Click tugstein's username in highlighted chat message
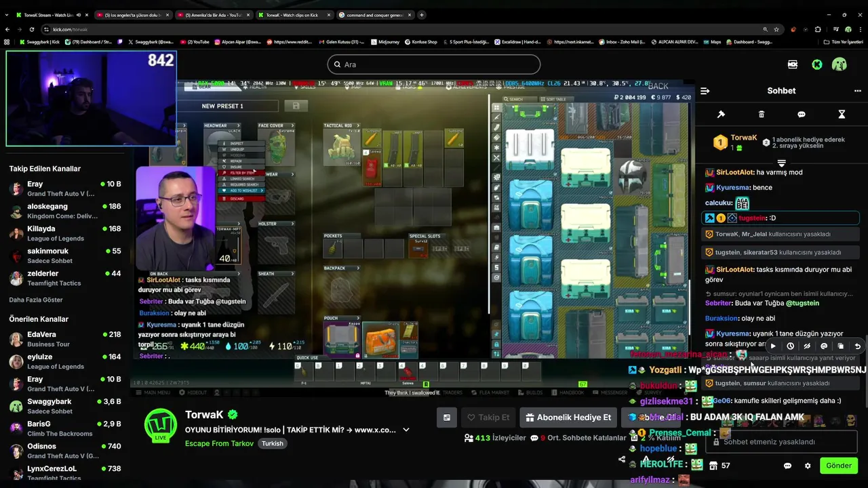The image size is (868, 488). (753, 218)
